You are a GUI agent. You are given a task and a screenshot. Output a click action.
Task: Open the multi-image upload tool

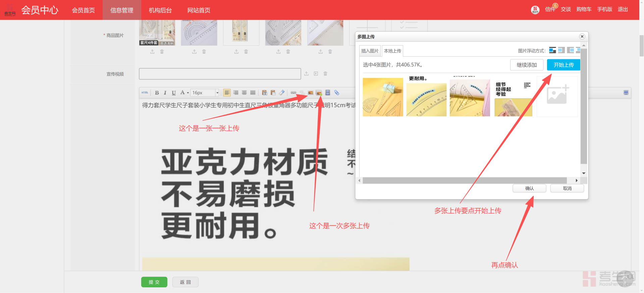(319, 93)
